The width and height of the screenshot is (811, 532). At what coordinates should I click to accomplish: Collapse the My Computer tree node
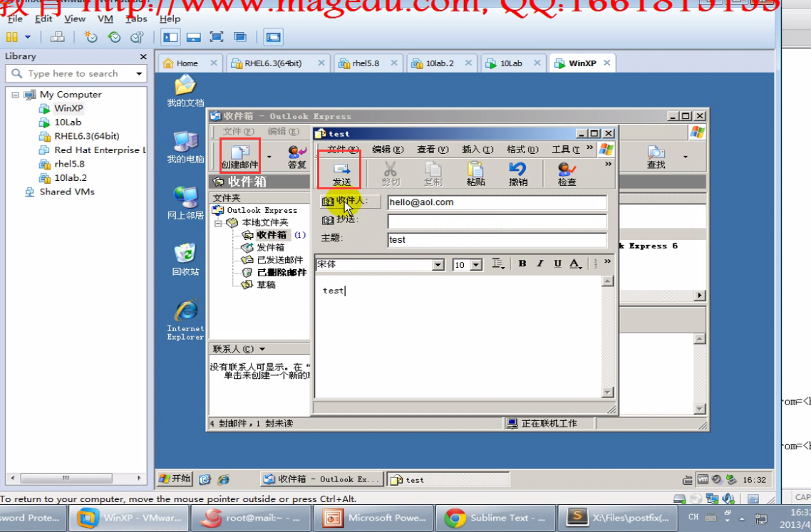tap(15, 95)
